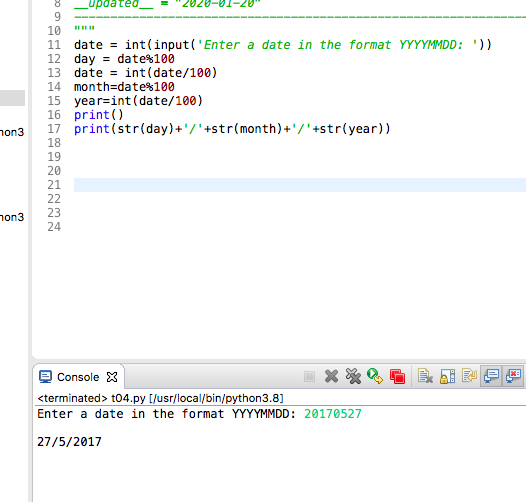Click the closing triple quotes on line 10
526x502 pixels.
pyautogui.click(x=85, y=29)
